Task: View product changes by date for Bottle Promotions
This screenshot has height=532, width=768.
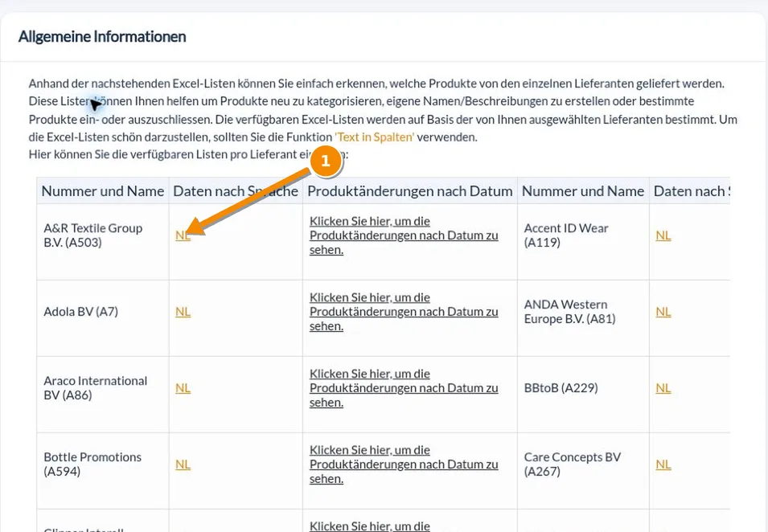Action: click(x=404, y=464)
